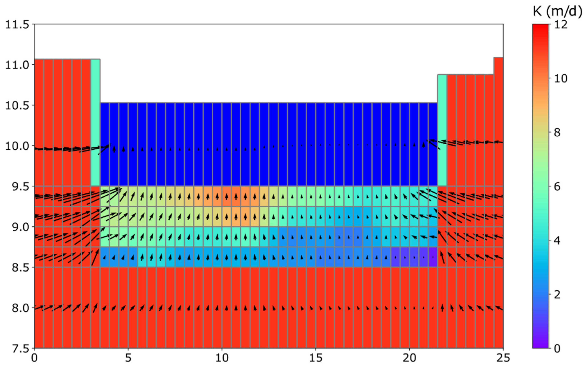This screenshot has width=588, height=367.
Task: Click the purple bottom of the colorbar
Action: 540,345
